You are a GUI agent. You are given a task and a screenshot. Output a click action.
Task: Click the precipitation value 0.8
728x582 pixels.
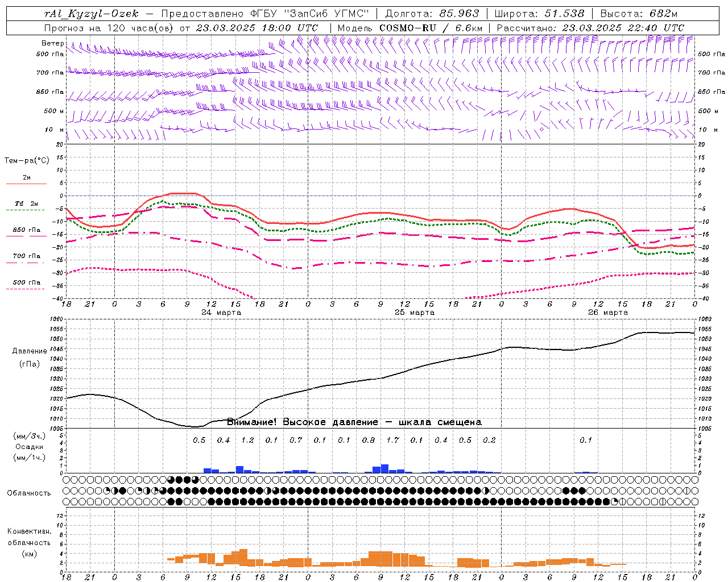click(x=369, y=440)
